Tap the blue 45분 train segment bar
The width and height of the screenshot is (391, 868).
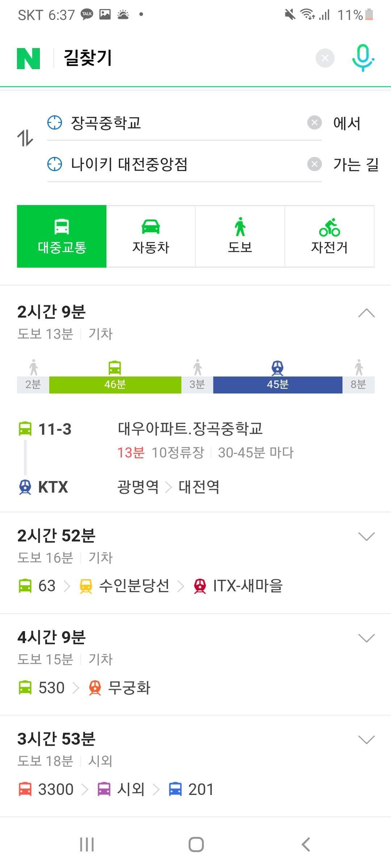[277, 384]
